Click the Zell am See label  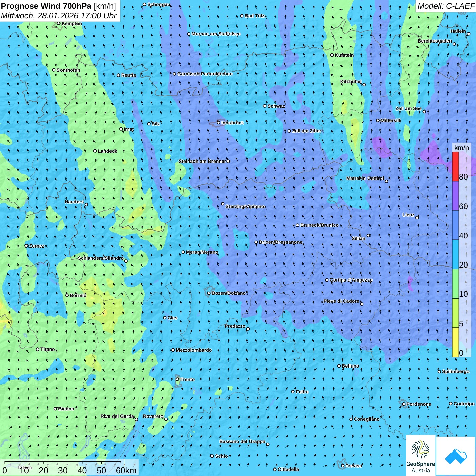(408, 108)
